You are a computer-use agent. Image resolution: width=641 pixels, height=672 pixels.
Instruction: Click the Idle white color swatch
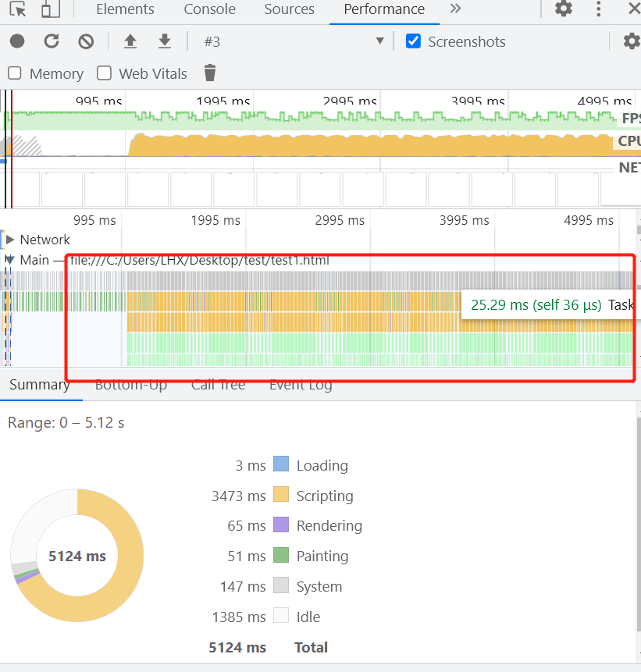pos(281,616)
